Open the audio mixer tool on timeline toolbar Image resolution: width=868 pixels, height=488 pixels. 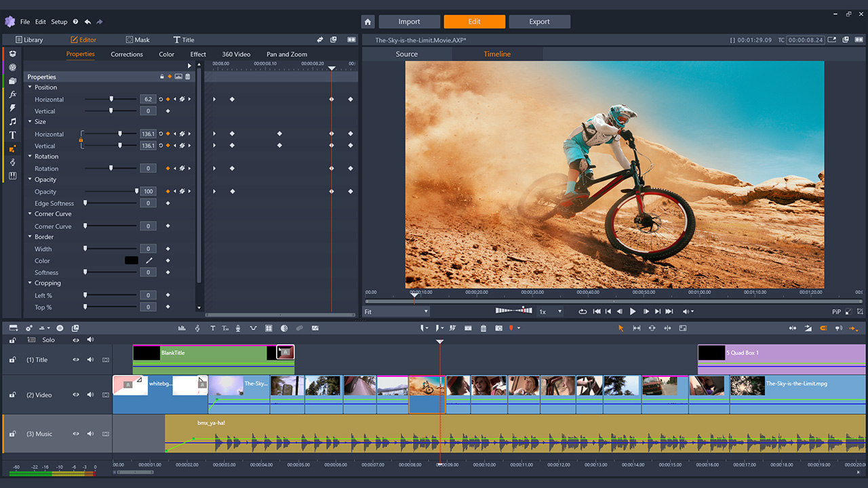(182, 328)
